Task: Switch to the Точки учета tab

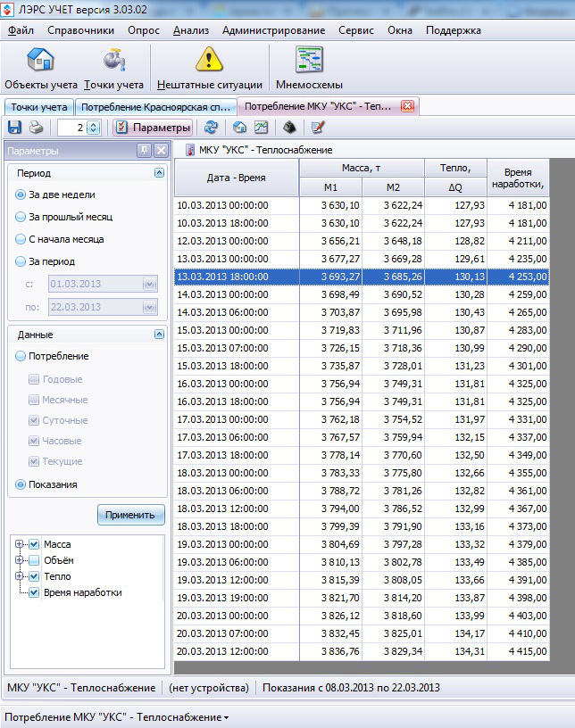Action: click(x=39, y=107)
